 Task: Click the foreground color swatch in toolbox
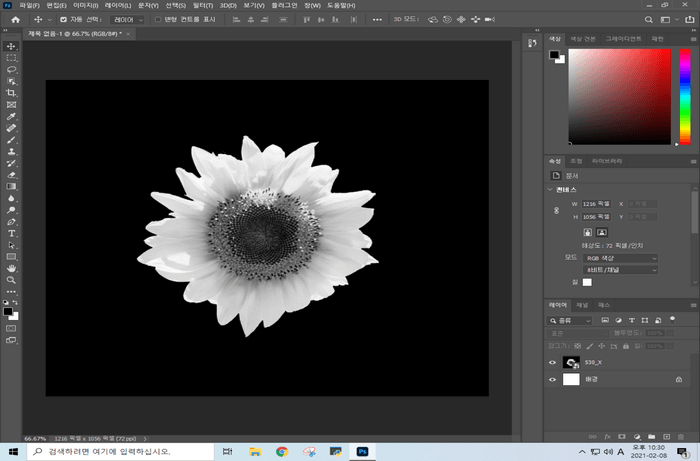(10, 311)
